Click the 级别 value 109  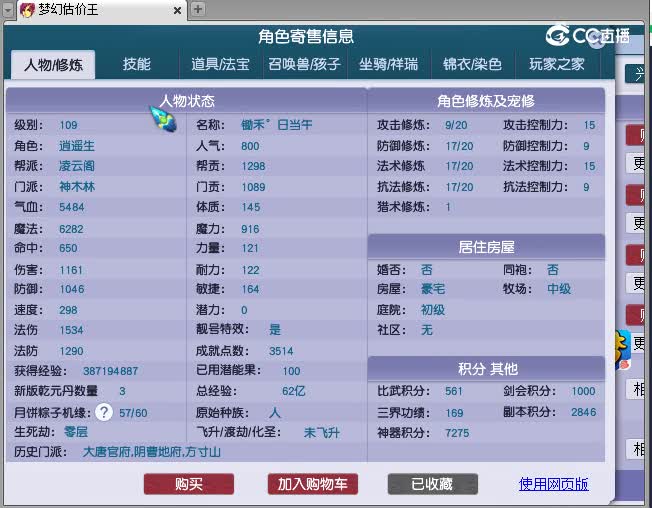point(68,125)
